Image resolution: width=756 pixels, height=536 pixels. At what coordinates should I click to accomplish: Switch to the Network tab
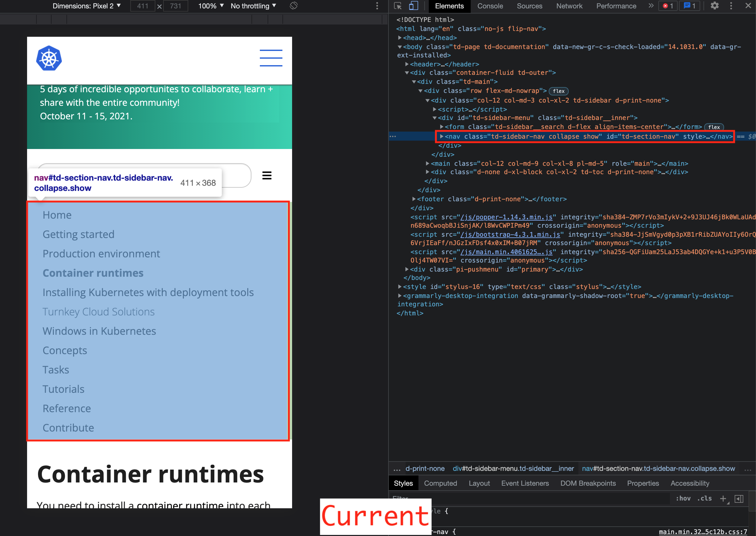569,6
